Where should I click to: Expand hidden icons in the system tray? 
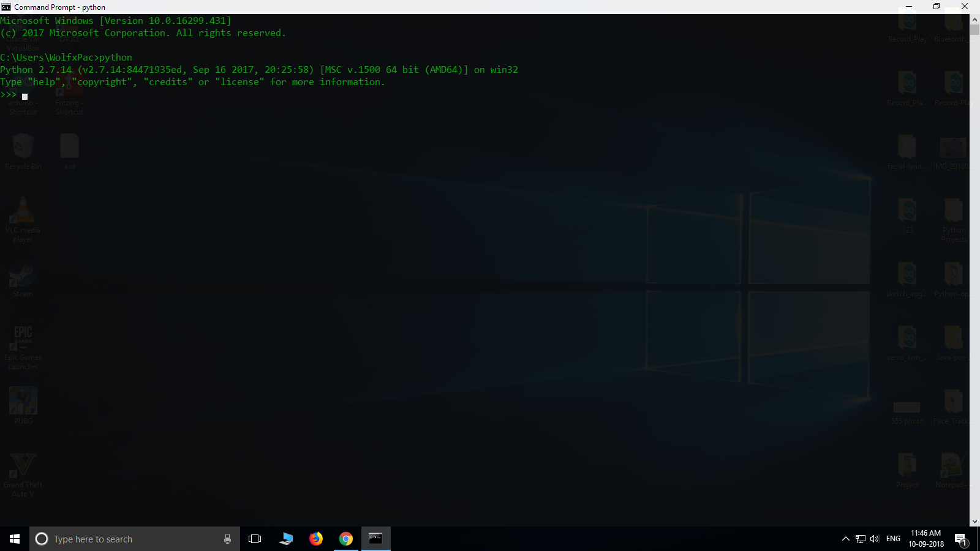845,539
